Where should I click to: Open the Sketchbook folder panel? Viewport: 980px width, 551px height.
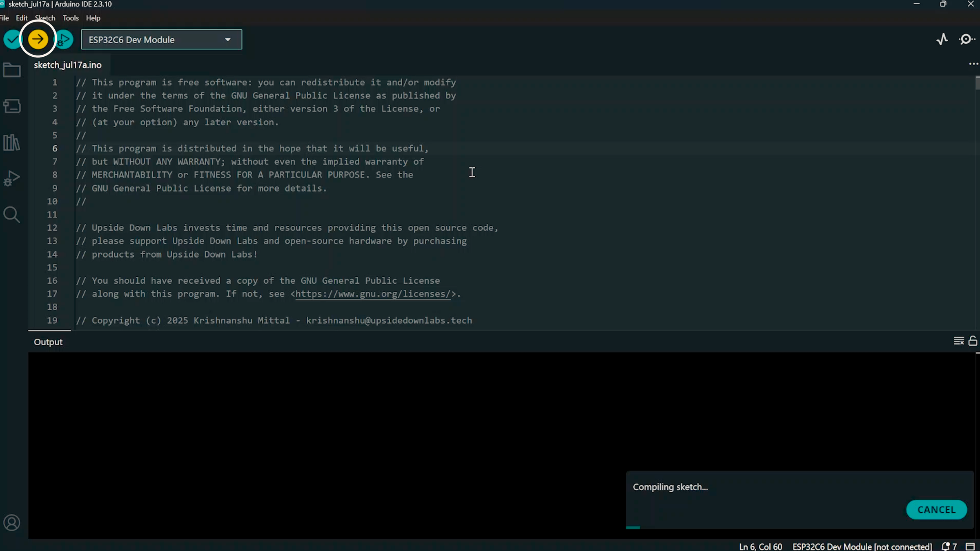point(12,70)
